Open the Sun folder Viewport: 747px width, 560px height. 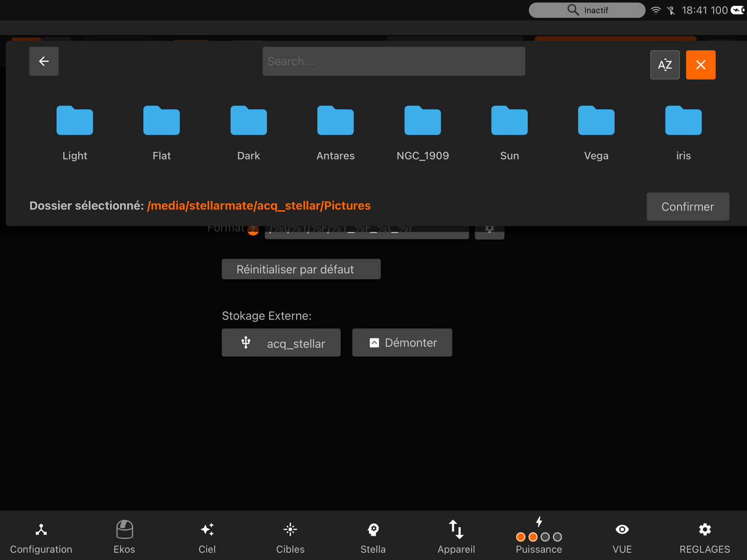coord(509,133)
